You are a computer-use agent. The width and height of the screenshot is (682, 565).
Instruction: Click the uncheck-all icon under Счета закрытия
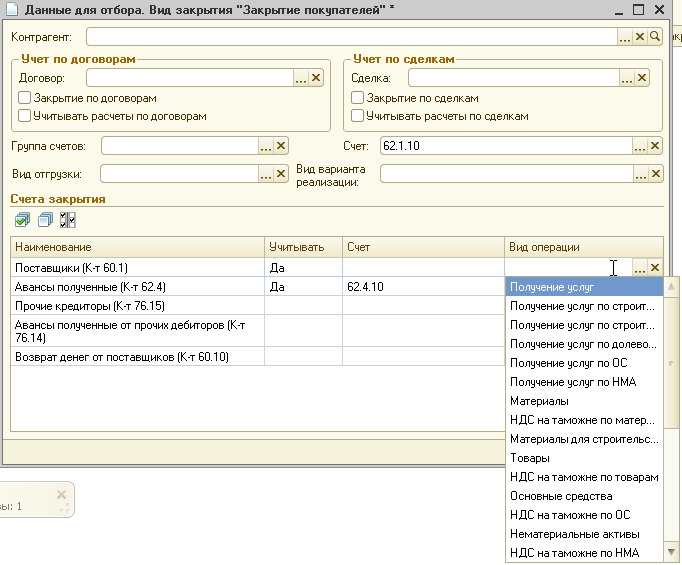click(45, 219)
